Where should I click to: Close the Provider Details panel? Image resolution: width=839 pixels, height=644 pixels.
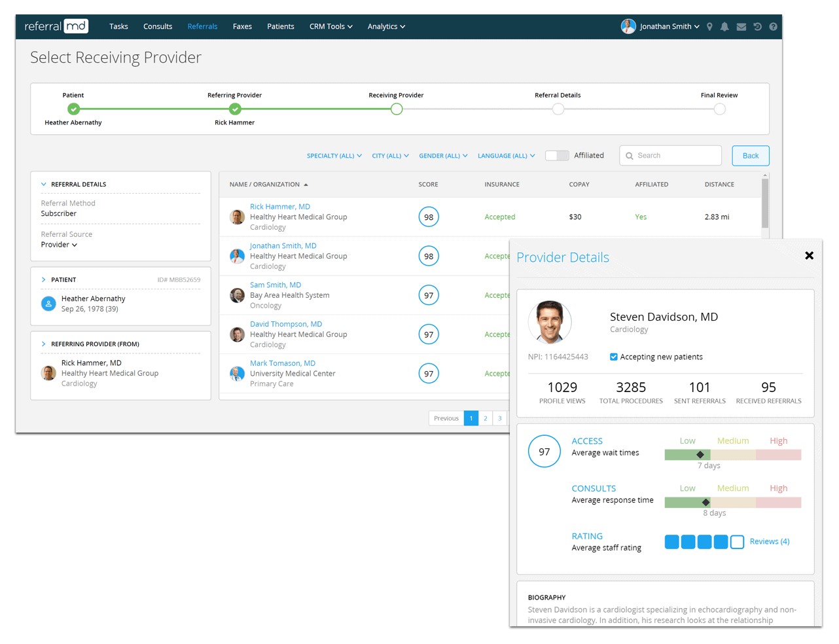pos(809,256)
